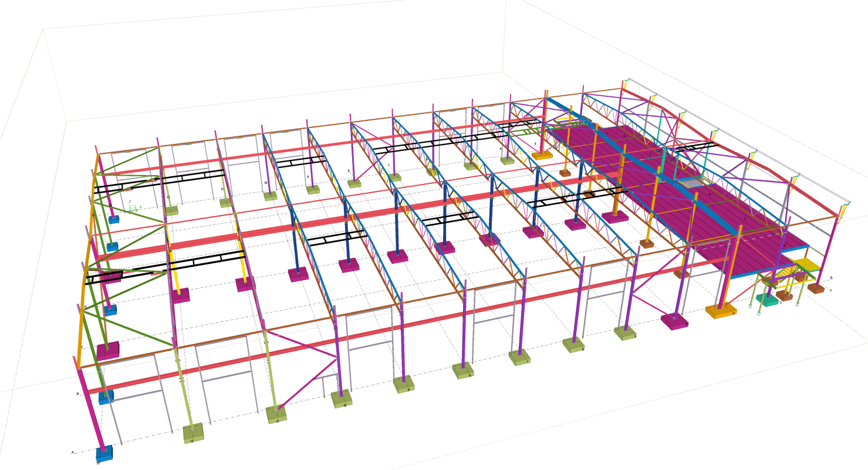Select front-row green footing labeled 10
Image resolution: width=868 pixels, height=470 pixels.
pyautogui.click(x=342, y=399)
